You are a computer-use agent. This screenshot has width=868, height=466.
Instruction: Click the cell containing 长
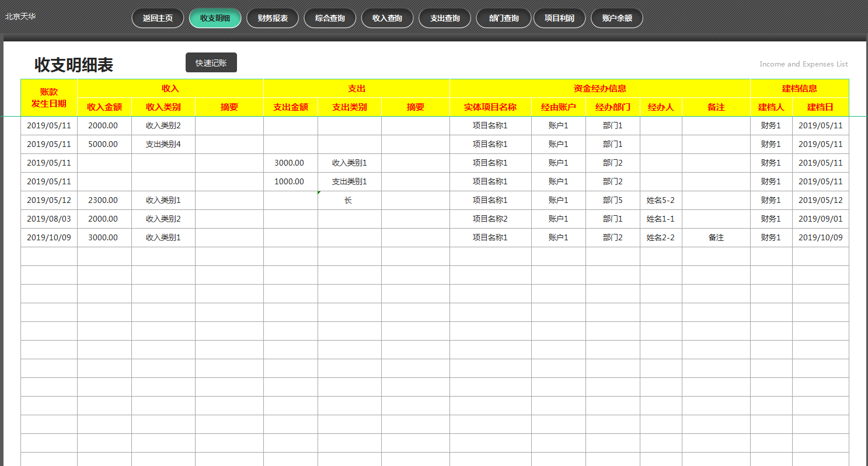coord(350,201)
